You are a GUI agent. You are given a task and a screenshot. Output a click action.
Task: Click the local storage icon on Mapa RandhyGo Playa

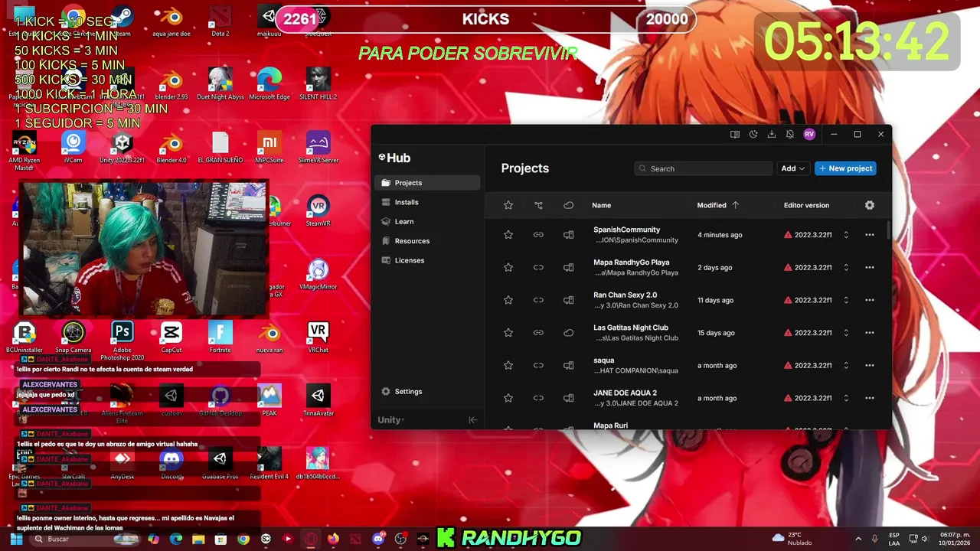pyautogui.click(x=568, y=268)
